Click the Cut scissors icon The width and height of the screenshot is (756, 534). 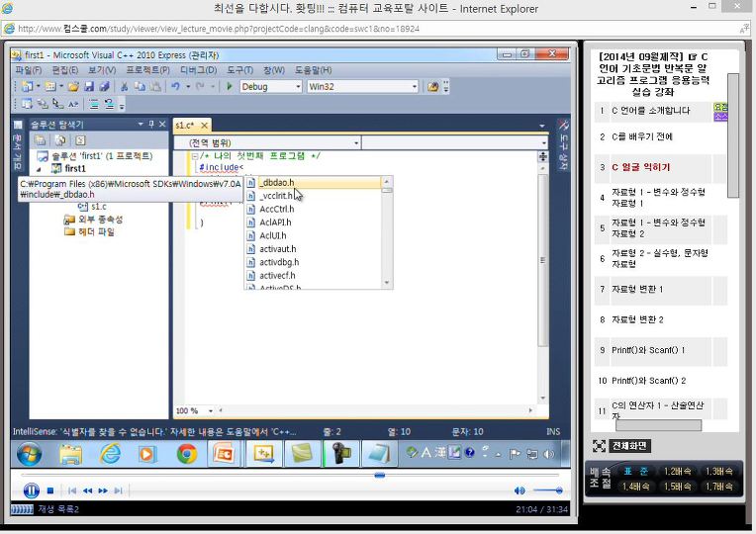point(125,87)
